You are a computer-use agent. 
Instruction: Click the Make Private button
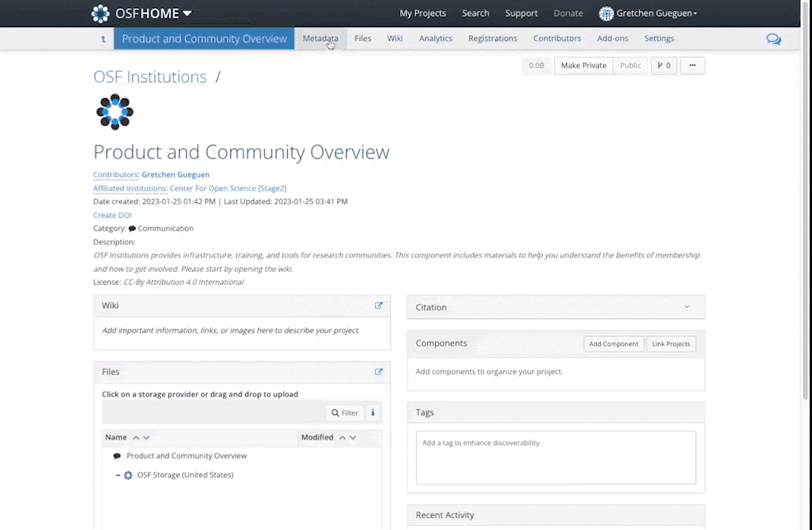pos(584,66)
